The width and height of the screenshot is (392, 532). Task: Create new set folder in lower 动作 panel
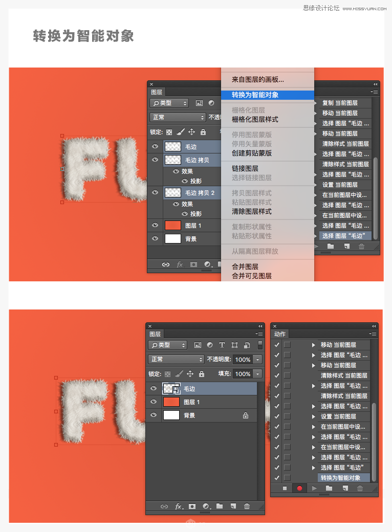pos(329,488)
